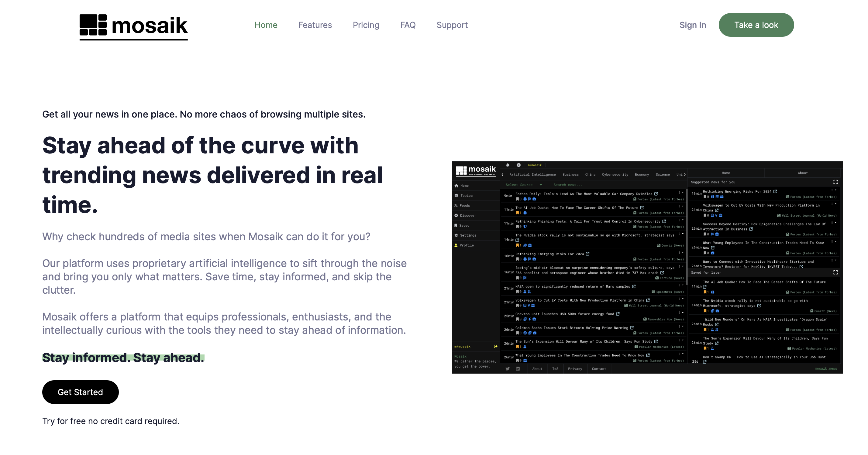Open the Twitter icon in preview footer
The image size is (868, 455).
click(508, 369)
